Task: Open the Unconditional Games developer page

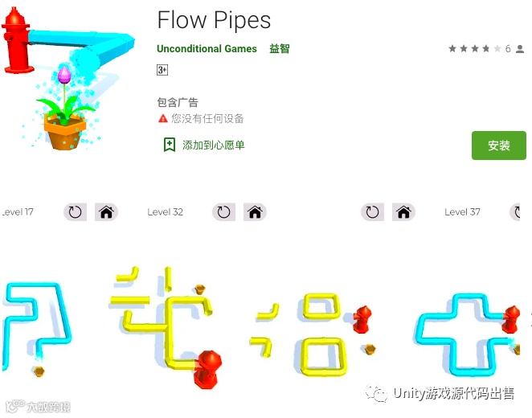Action: (x=207, y=49)
